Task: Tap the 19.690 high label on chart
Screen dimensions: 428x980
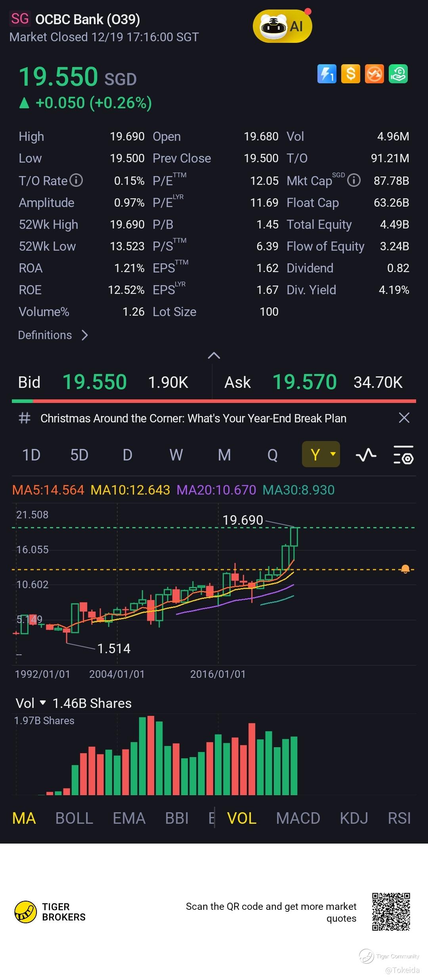Action: click(x=243, y=520)
